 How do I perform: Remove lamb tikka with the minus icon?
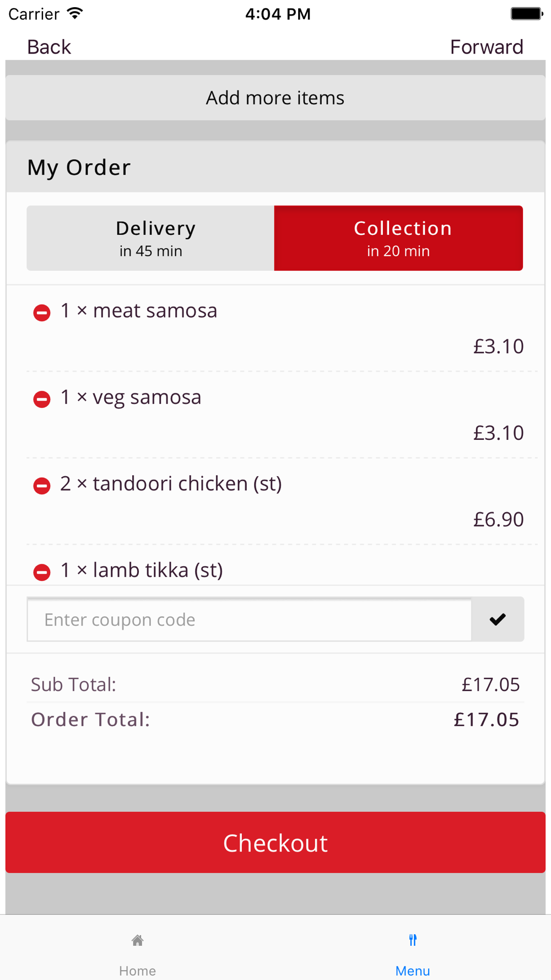pos(41,572)
